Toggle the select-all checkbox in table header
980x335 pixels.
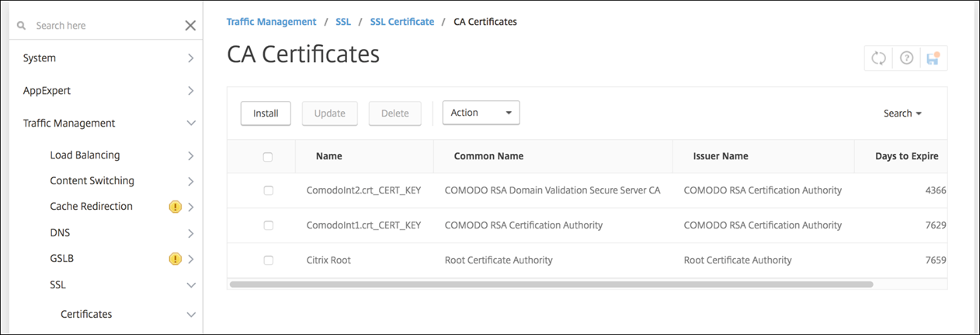tap(268, 157)
